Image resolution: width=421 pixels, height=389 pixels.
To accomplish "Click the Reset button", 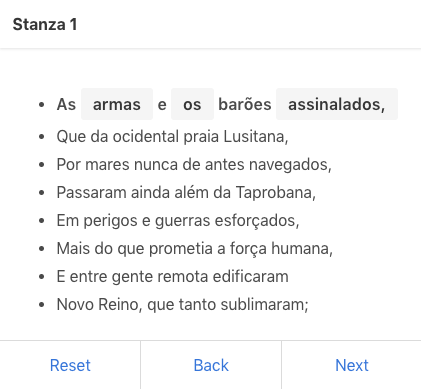I will pyautogui.click(x=70, y=365).
